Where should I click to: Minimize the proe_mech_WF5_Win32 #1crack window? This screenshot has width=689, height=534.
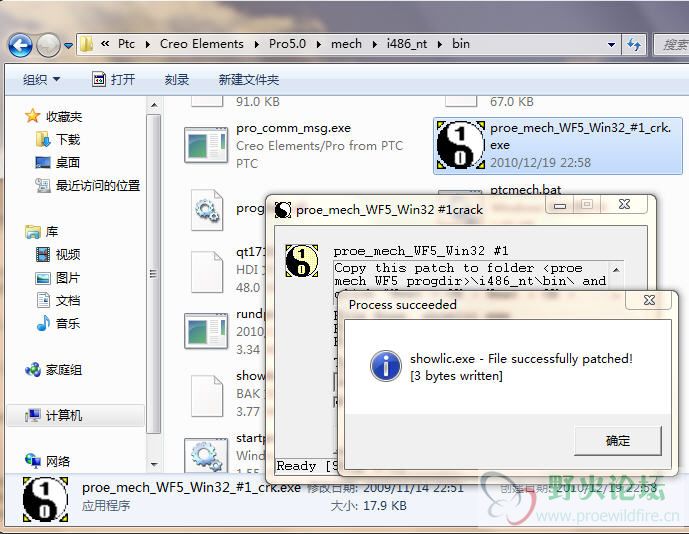560,205
